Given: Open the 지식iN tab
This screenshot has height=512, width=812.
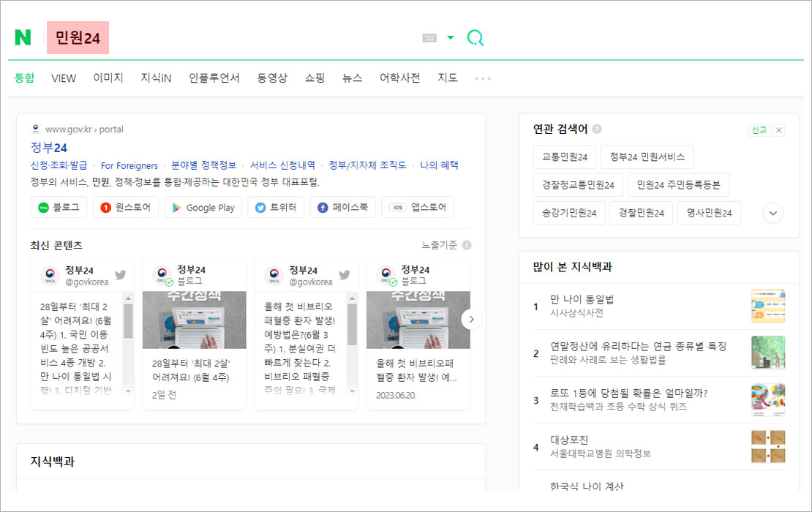Looking at the screenshot, I should (156, 78).
